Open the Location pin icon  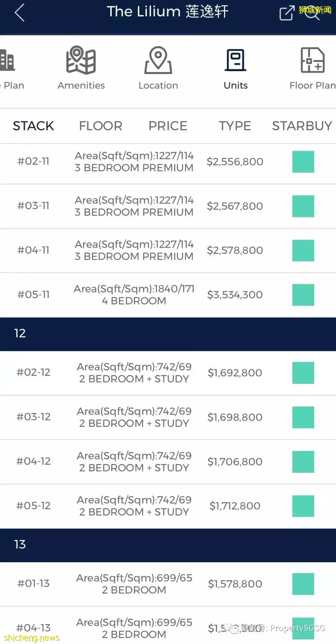pos(158,60)
